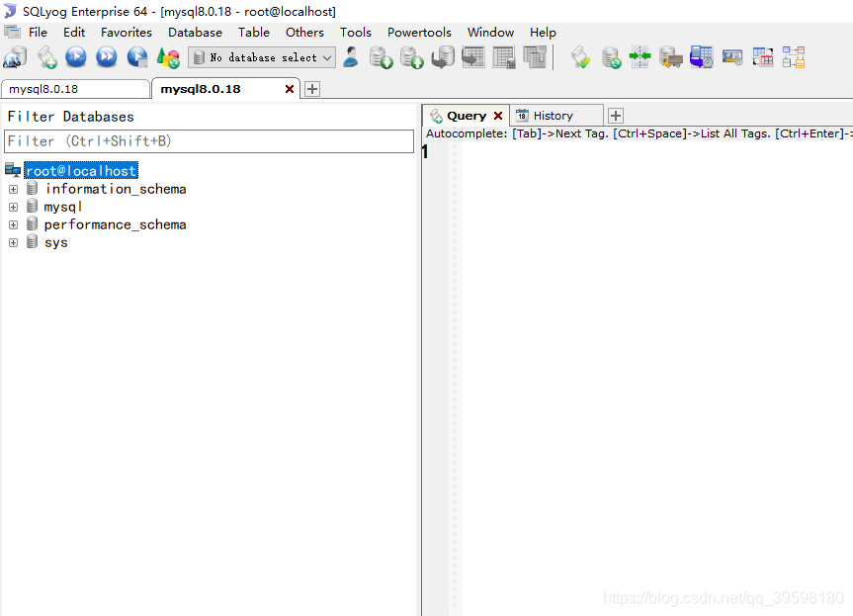This screenshot has height=616, width=853.
Task: Select the performance_schema database
Action: pos(116,224)
